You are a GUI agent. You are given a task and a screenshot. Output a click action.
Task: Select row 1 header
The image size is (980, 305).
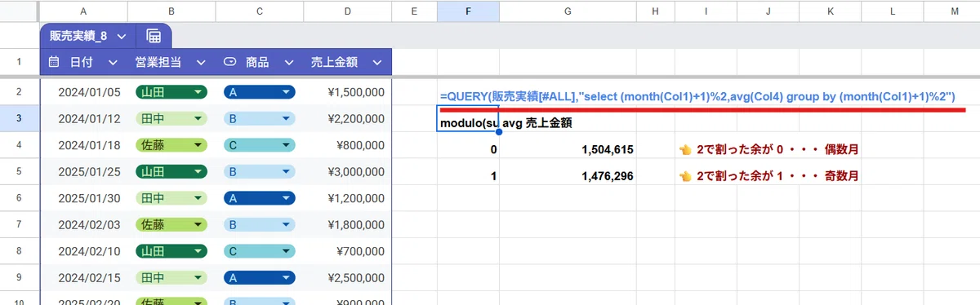[x=20, y=62]
